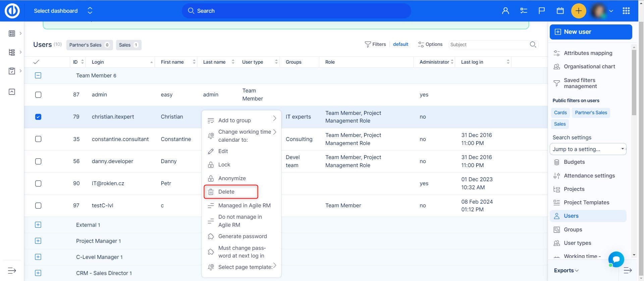Expand the External user group
Screen dimensions: 644x281
click(x=38, y=225)
